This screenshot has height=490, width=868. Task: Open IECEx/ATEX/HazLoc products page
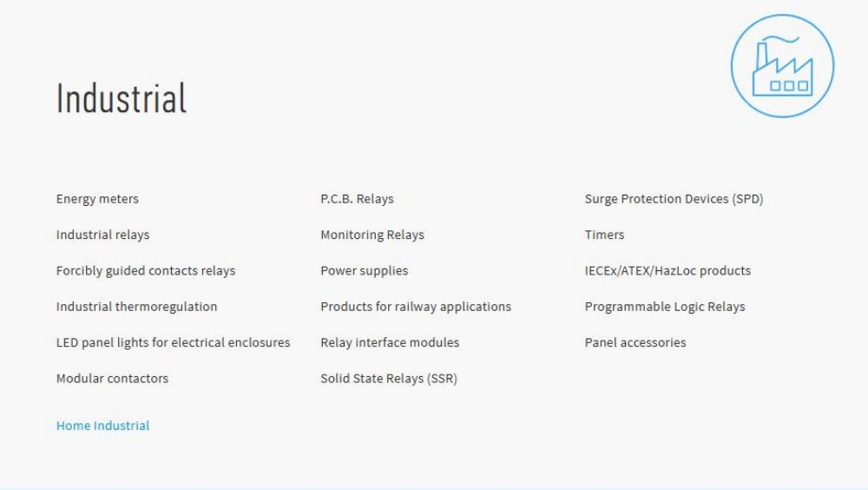point(667,270)
